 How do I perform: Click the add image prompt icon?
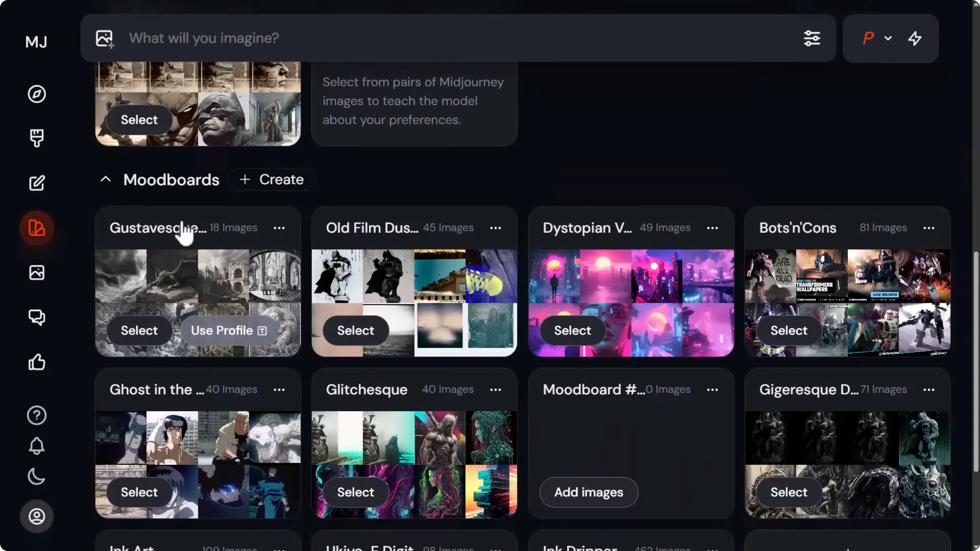click(104, 38)
